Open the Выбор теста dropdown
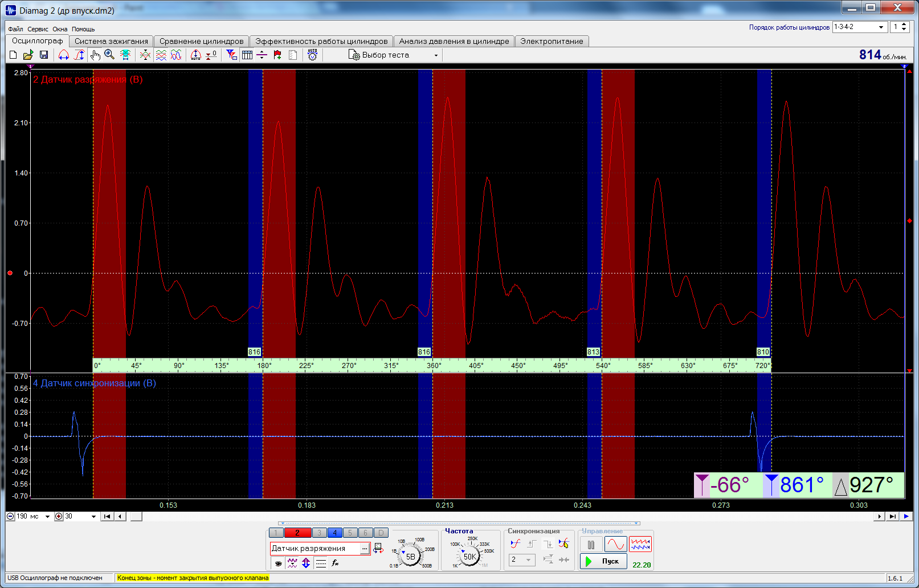Screen dimensions: 919x588 coord(394,55)
